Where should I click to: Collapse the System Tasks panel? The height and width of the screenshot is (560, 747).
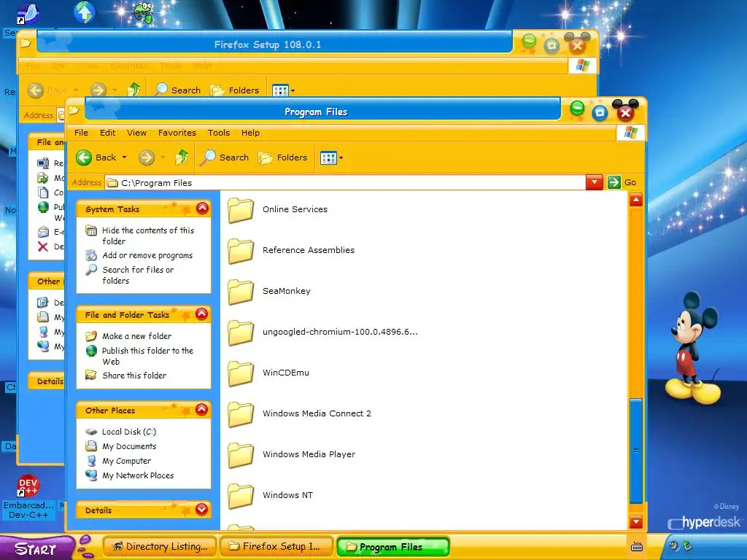pos(203,209)
